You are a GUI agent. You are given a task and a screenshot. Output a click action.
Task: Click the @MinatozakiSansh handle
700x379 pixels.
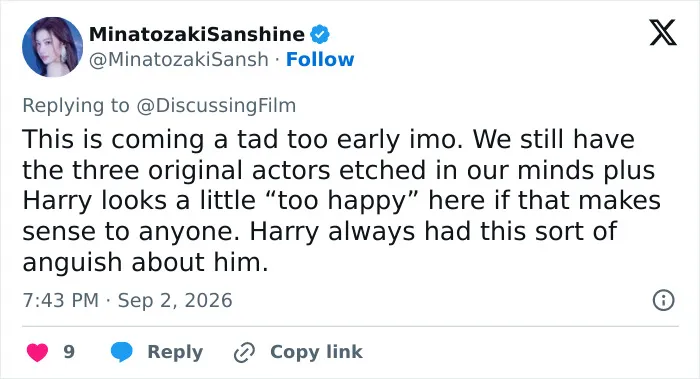click(x=179, y=59)
